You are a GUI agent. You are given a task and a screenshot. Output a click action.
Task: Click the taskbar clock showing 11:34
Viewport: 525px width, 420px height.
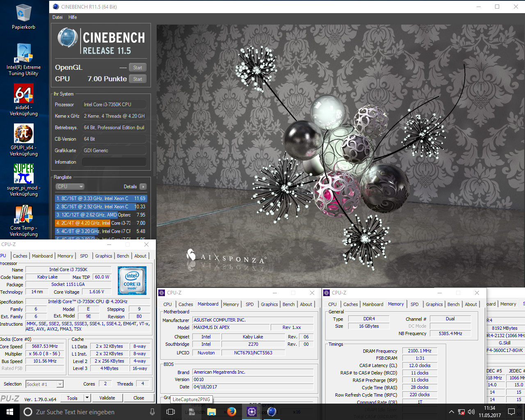click(x=489, y=412)
